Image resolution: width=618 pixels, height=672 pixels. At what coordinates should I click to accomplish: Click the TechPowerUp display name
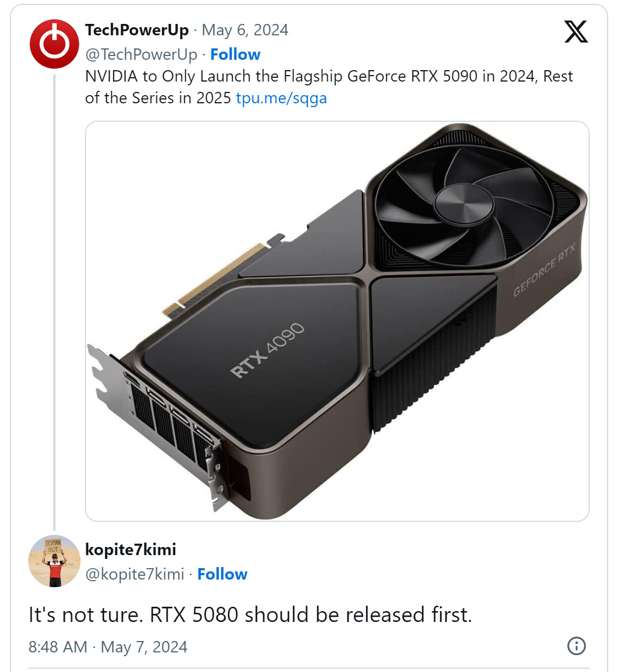(x=137, y=30)
